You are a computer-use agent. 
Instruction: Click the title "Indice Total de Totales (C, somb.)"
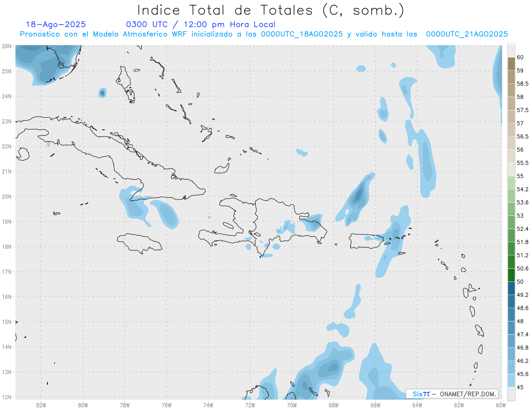point(270,10)
